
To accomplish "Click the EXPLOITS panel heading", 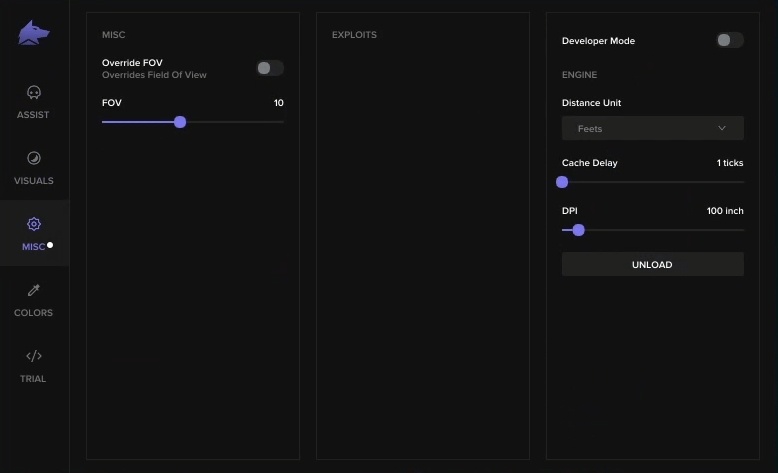I will click(x=354, y=35).
